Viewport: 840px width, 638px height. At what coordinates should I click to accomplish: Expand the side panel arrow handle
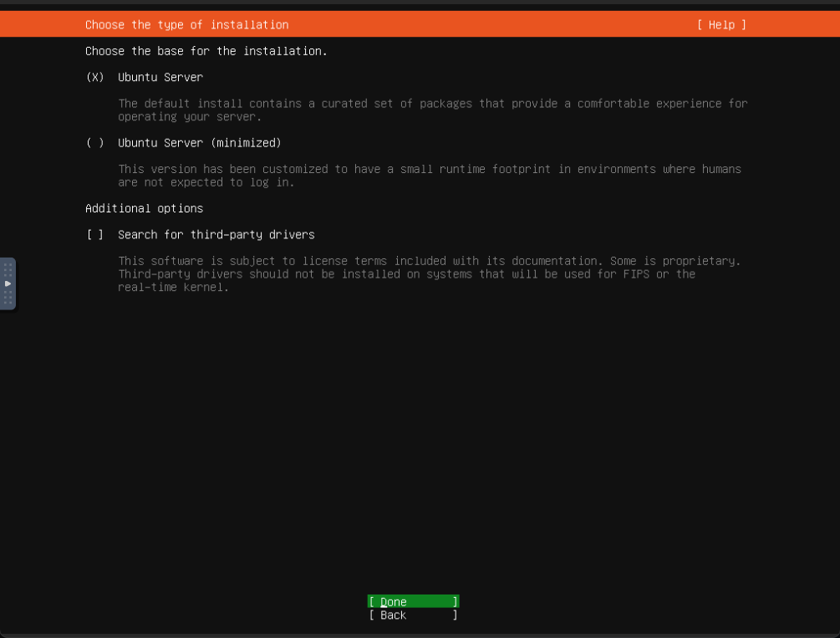pyautogui.click(x=8, y=283)
